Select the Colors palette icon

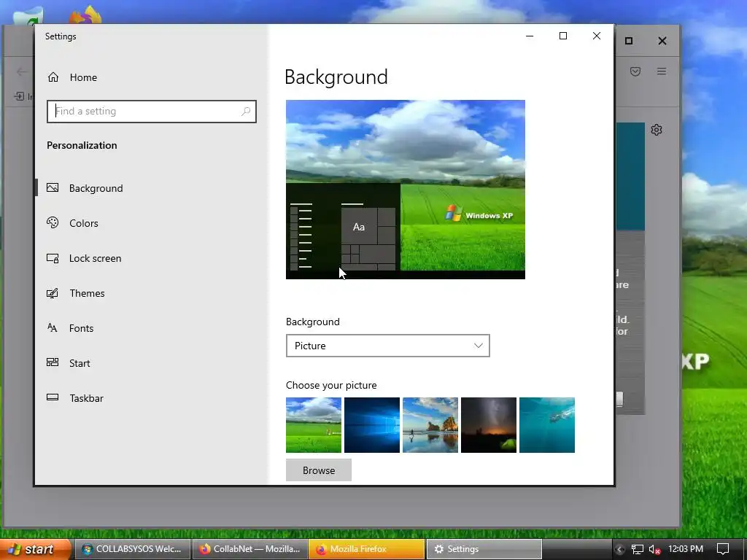pyautogui.click(x=53, y=222)
